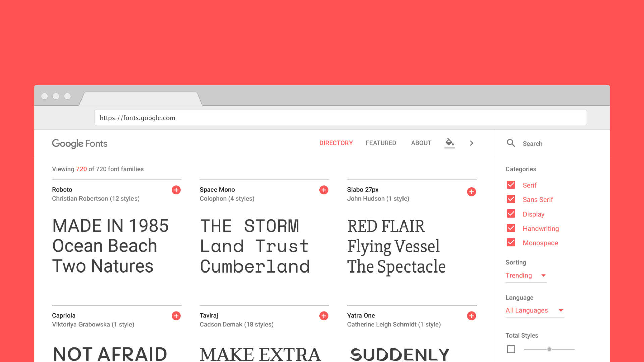Open the Space Mono font name link

pyautogui.click(x=217, y=190)
